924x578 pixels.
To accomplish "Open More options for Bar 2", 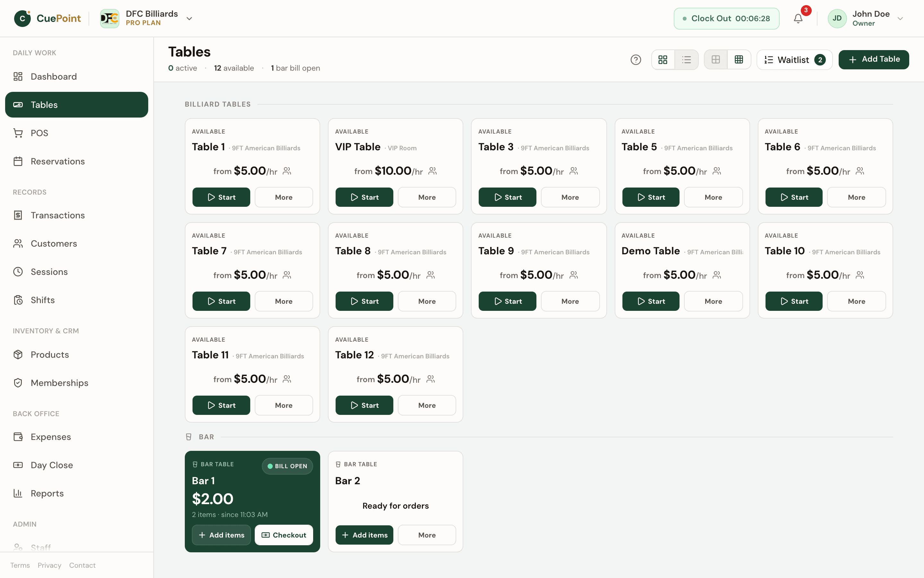I will 427,535.
